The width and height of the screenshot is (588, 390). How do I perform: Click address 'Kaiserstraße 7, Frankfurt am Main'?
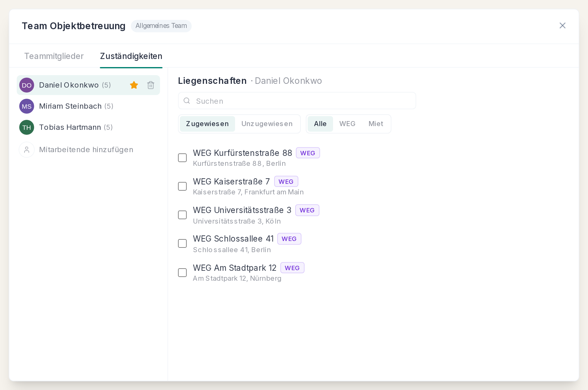click(248, 192)
